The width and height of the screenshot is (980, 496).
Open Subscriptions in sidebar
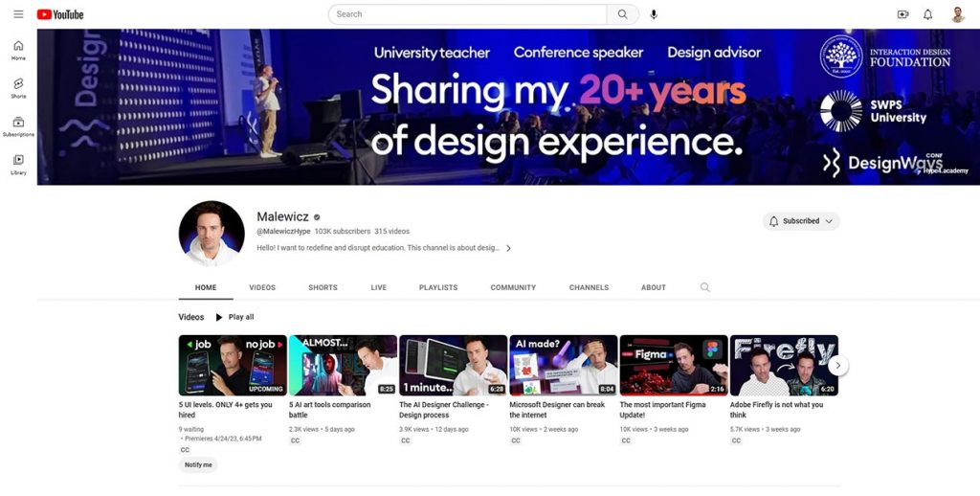tap(18, 126)
